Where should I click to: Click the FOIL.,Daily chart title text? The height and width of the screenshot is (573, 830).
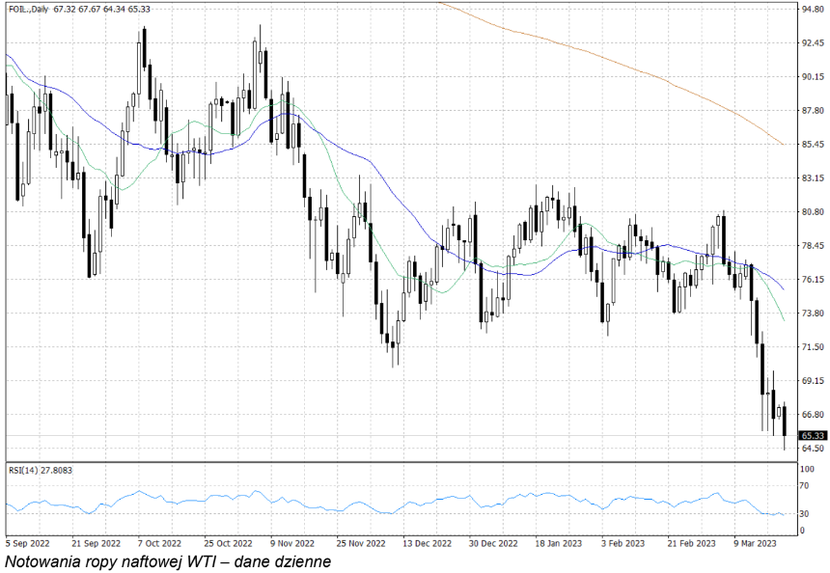point(28,9)
